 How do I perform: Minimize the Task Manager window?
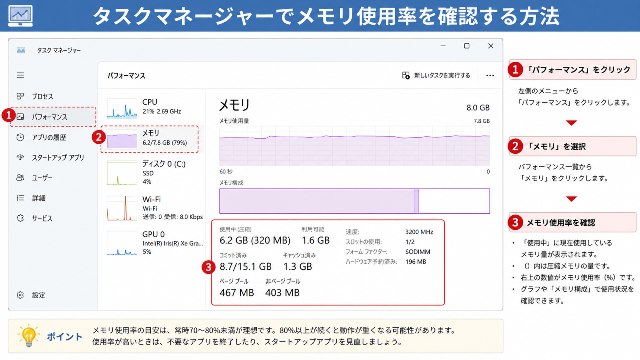pos(443,46)
